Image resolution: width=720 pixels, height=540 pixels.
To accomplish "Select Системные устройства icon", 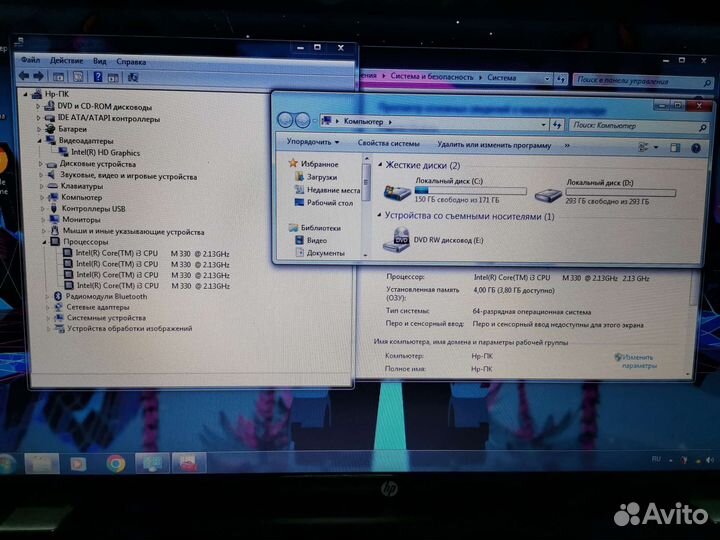I will [x=59, y=318].
